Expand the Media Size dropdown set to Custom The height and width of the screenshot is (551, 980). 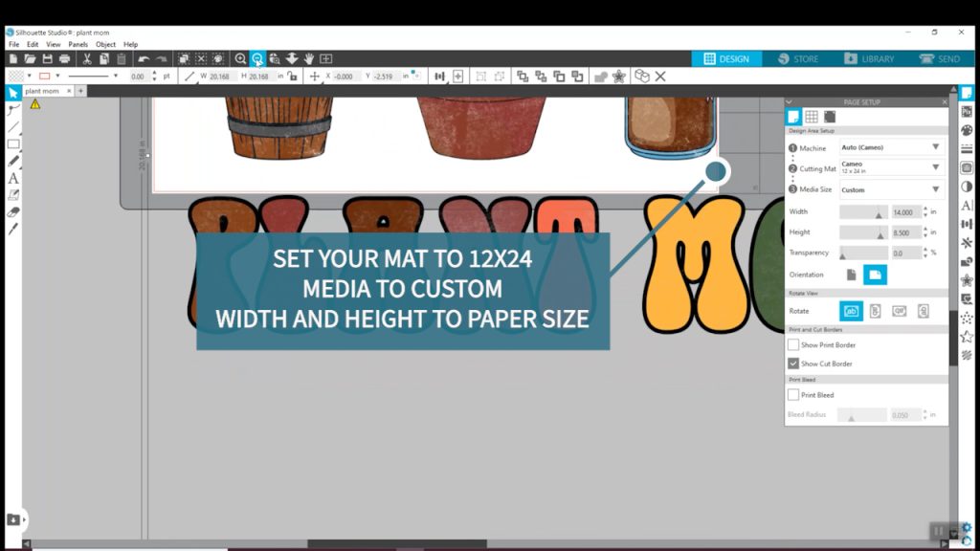891,188
